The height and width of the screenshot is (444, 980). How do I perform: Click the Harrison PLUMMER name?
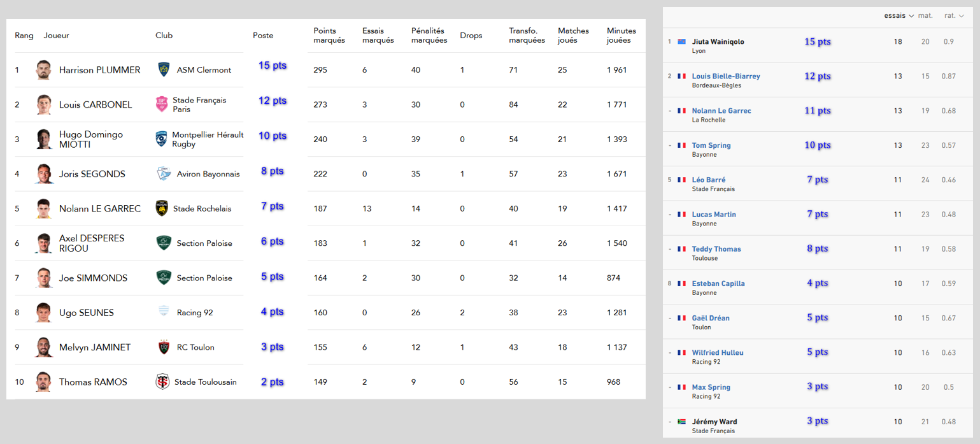pos(99,70)
